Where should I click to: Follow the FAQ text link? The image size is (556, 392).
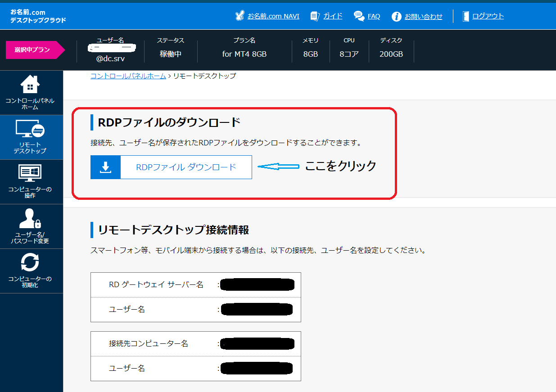374,16
